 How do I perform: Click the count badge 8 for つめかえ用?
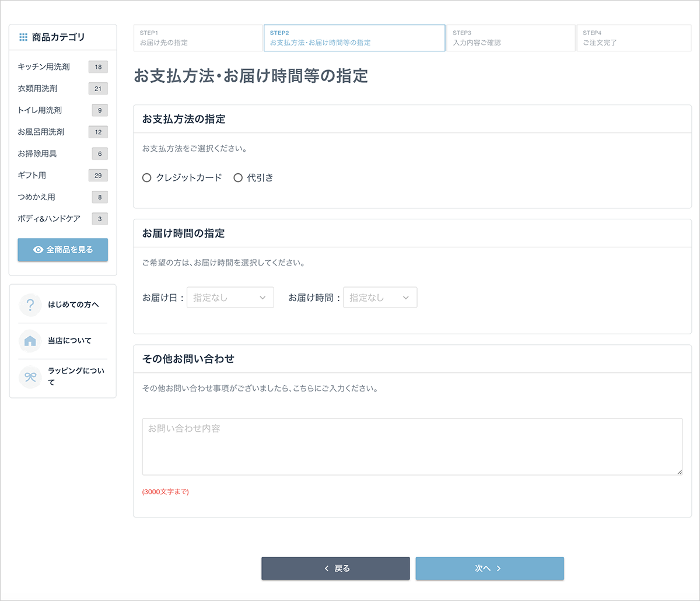[x=100, y=197]
